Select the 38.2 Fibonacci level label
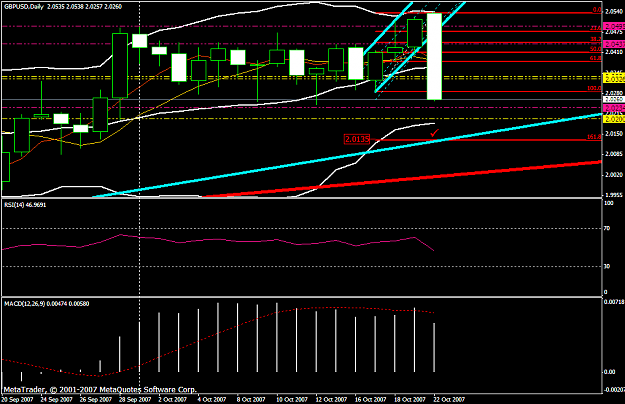Viewport: 625px width, 404px height. coord(596,39)
